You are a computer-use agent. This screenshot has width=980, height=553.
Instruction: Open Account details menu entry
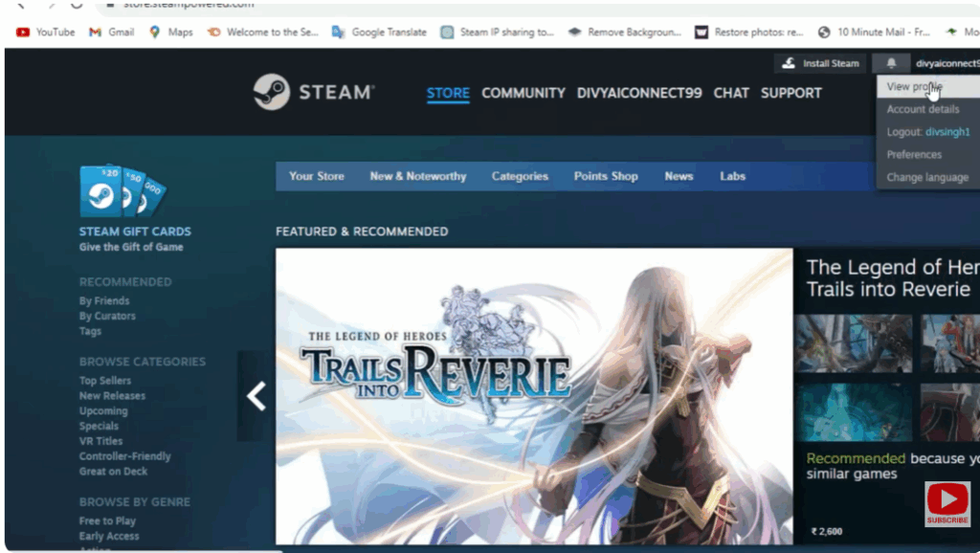923,109
